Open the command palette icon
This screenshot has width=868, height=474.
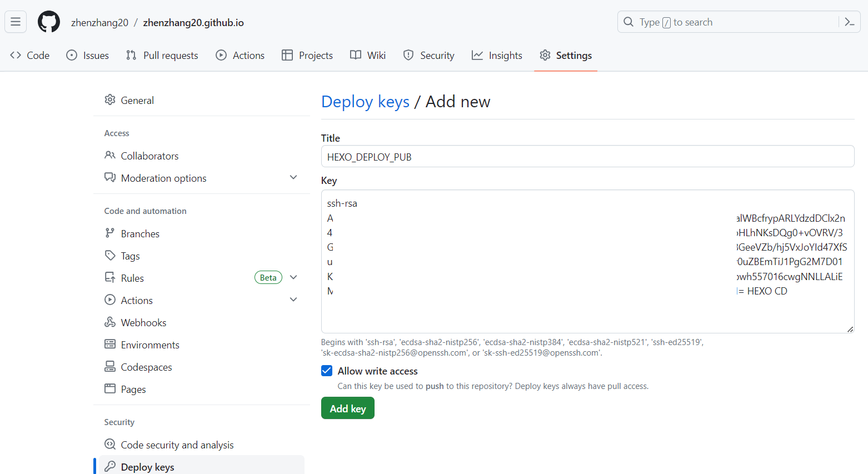tap(849, 22)
